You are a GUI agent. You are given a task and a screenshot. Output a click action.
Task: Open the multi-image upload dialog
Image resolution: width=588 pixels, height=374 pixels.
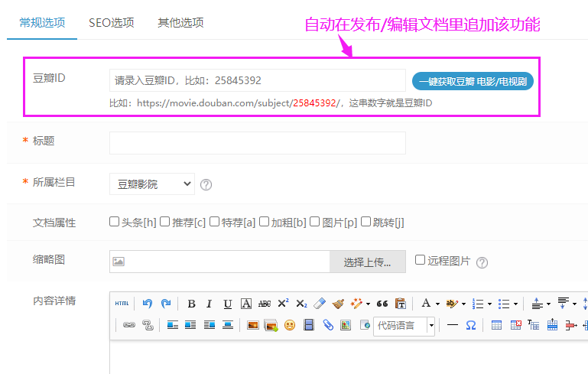click(x=271, y=325)
